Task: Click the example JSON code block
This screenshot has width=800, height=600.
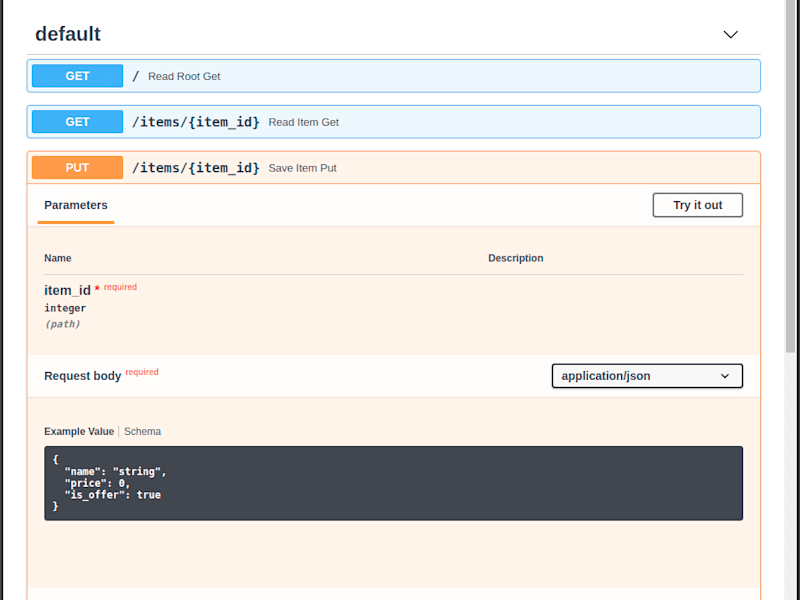Action: 393,483
